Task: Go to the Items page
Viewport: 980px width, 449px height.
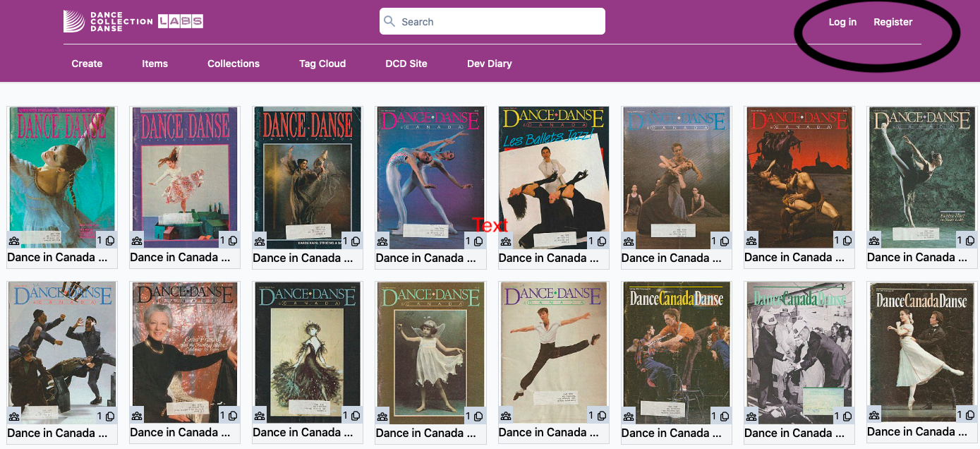Action: pos(155,64)
